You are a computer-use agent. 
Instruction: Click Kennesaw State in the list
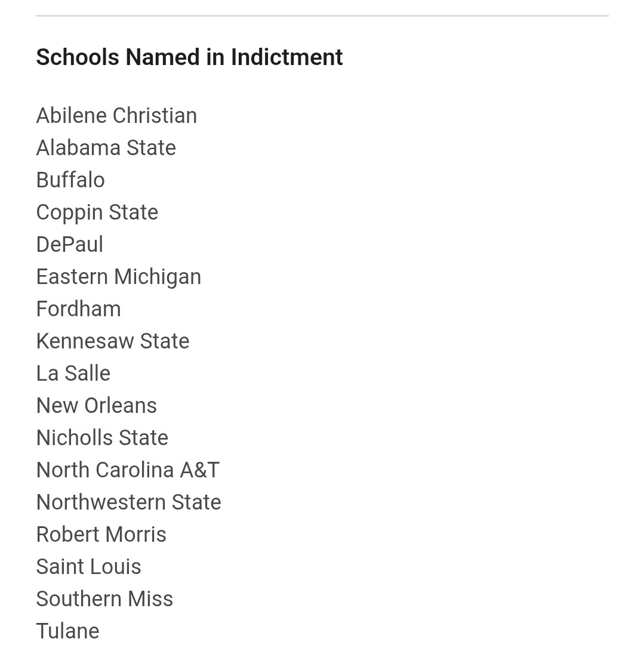(112, 341)
